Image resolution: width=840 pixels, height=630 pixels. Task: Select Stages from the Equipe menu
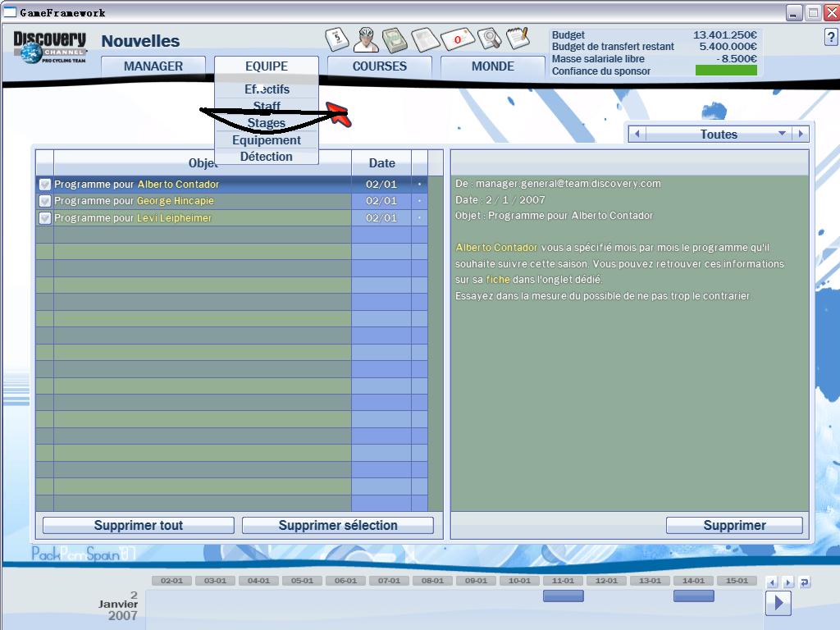tap(267, 123)
